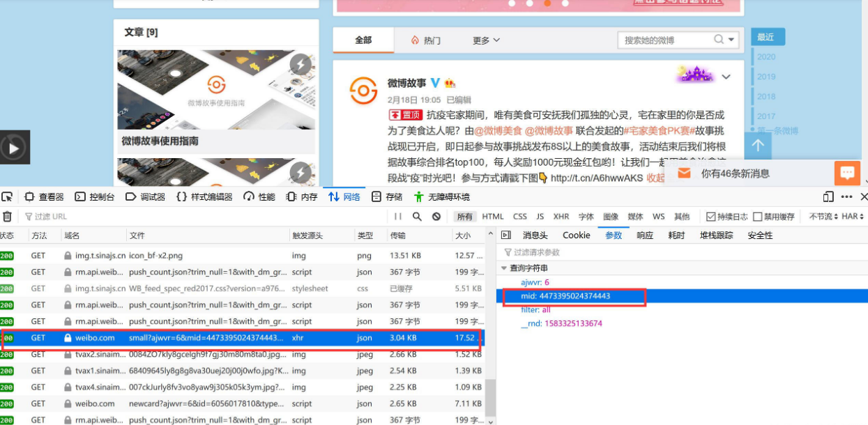Viewport: 868px width, 425px height.
Task: Click the responsive design mode icon
Action: [828, 196]
